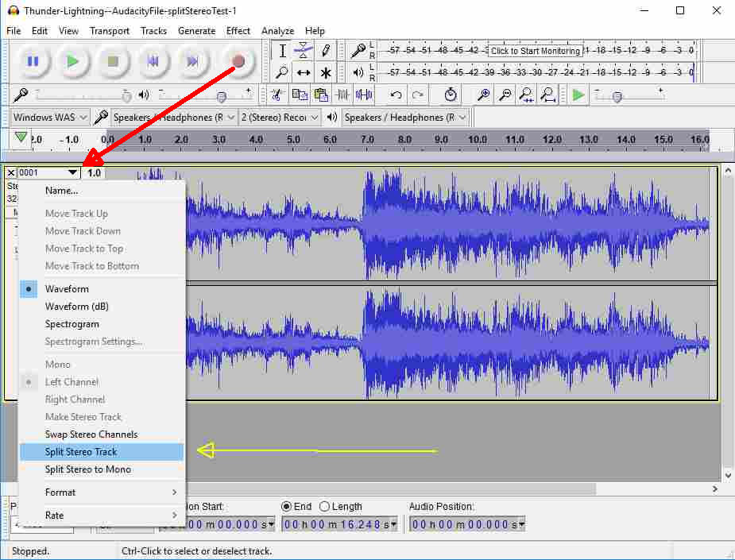Select the Envelope tool

[x=304, y=51]
